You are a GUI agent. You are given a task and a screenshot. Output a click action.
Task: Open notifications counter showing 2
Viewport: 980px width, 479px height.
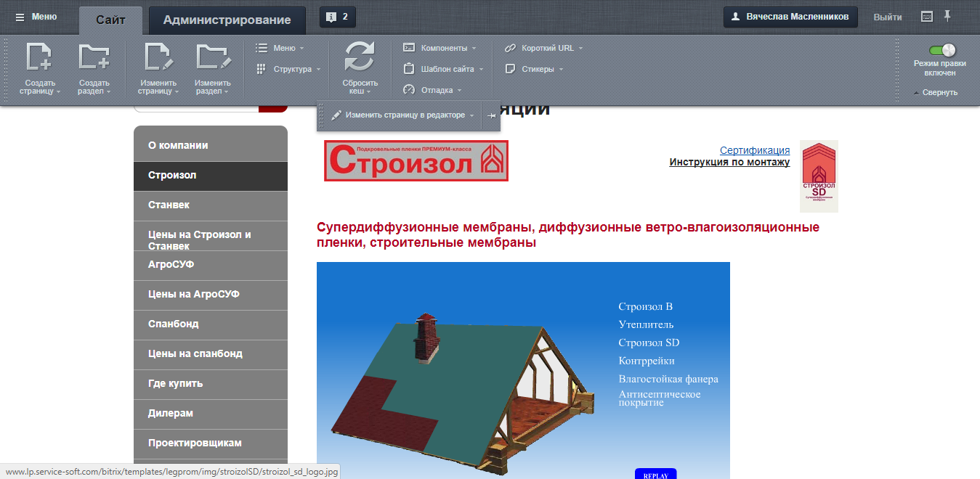[x=338, y=17]
